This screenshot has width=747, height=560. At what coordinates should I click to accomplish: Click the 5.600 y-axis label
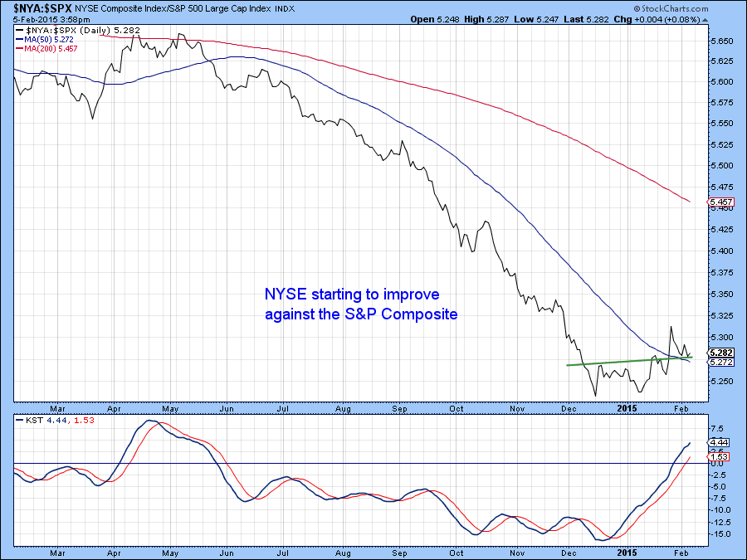coord(722,81)
